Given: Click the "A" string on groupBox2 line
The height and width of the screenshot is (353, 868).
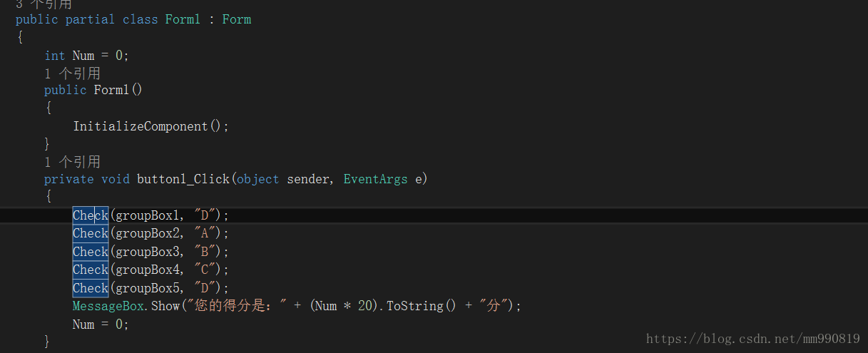Looking at the screenshot, I should click(x=205, y=232).
